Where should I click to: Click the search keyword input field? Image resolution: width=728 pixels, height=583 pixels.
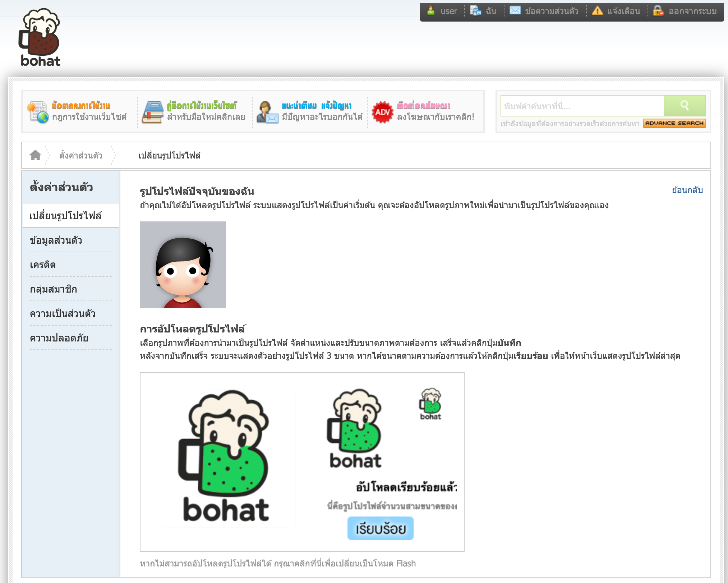pos(582,106)
